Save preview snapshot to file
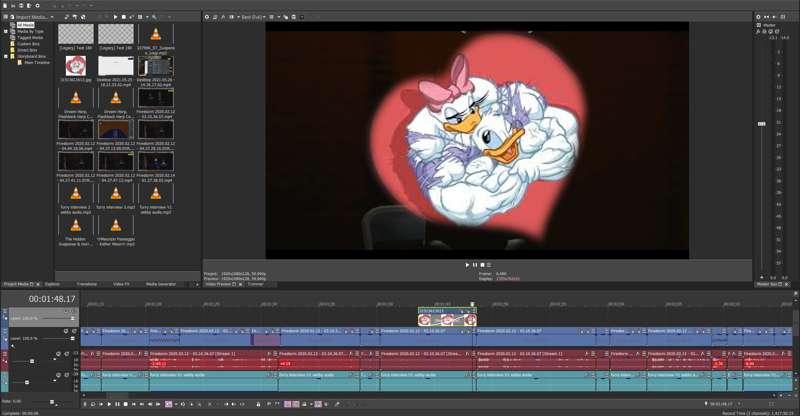800x416 pixels. pos(294,17)
